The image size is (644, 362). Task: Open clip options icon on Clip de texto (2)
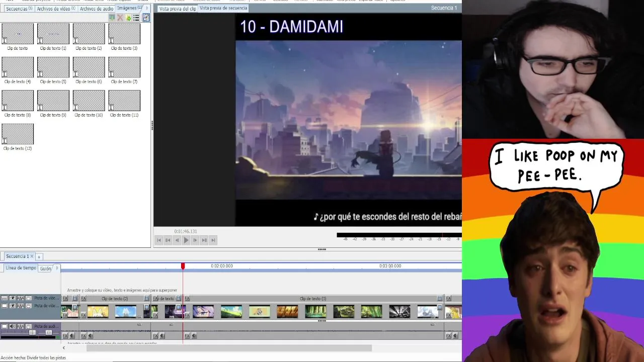[x=146, y=298]
